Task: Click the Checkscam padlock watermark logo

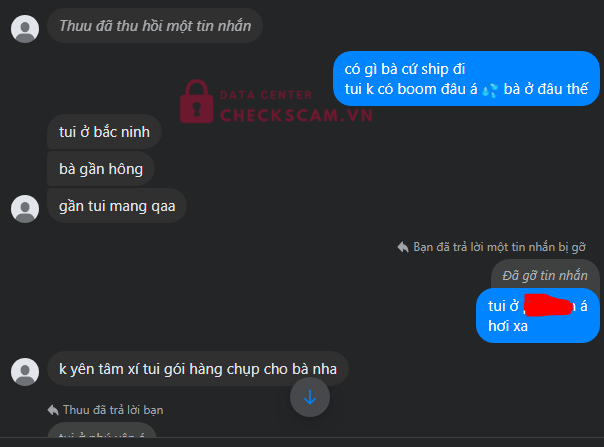Action: [x=196, y=101]
